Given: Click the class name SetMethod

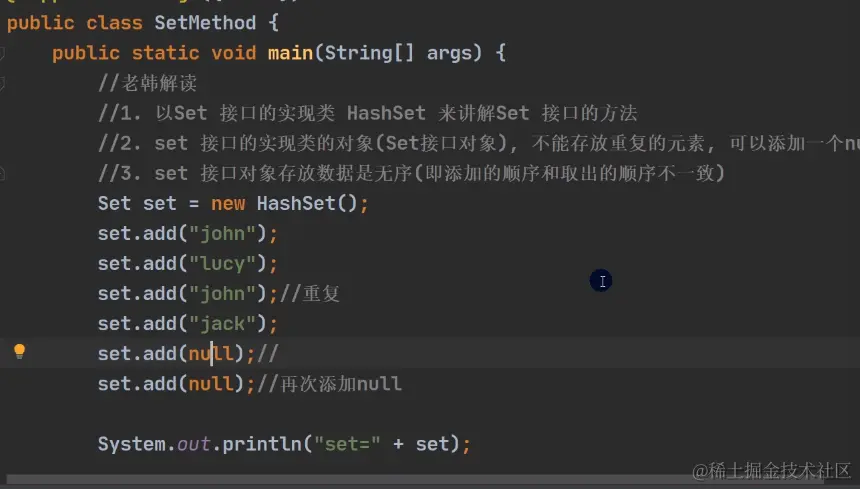Looking at the screenshot, I should tap(205, 23).
